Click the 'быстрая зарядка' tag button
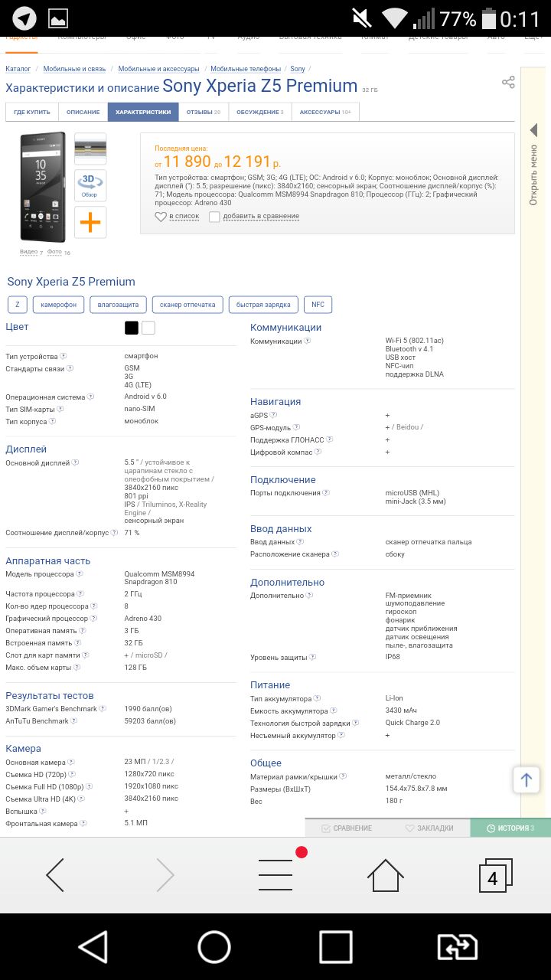 pyautogui.click(x=263, y=305)
